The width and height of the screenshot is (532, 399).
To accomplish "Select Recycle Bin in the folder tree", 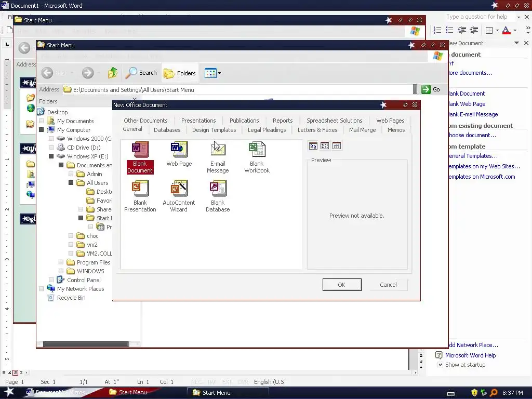I will coord(71,298).
